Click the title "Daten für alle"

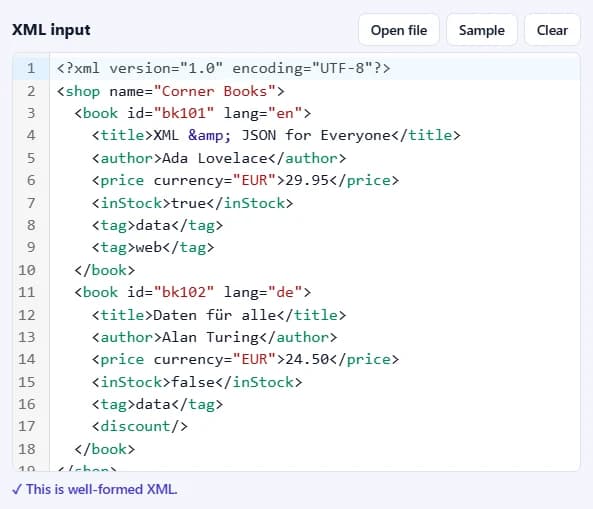[x=215, y=315]
